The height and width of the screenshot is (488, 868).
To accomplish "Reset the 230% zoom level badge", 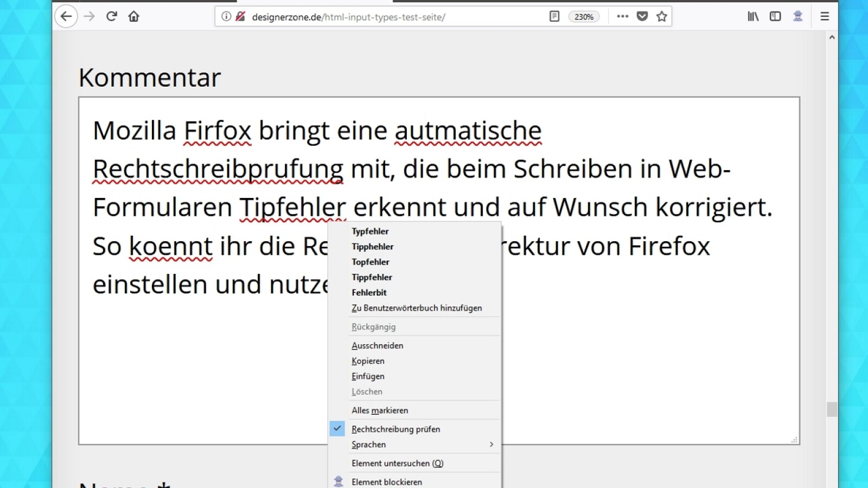I will [x=584, y=17].
